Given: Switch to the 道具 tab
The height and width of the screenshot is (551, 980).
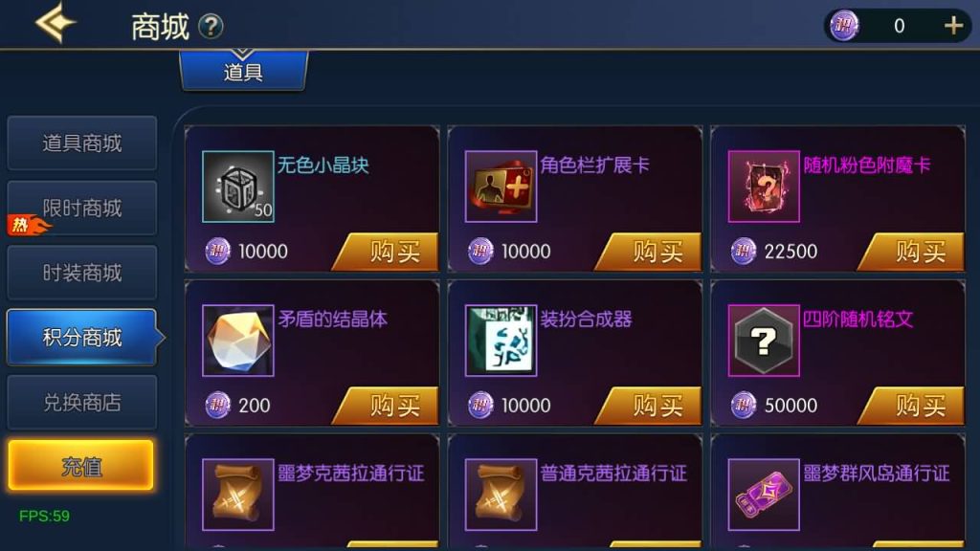Looking at the screenshot, I should point(244,71).
